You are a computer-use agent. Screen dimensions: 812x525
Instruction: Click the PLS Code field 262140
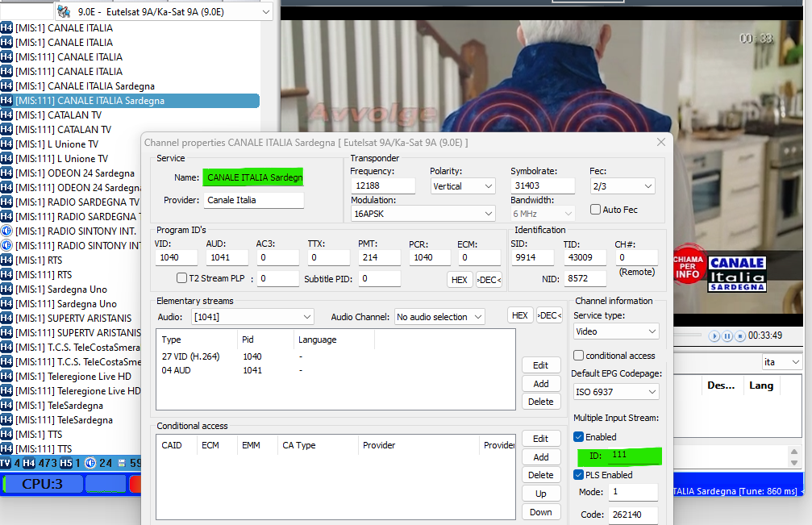[633, 515]
